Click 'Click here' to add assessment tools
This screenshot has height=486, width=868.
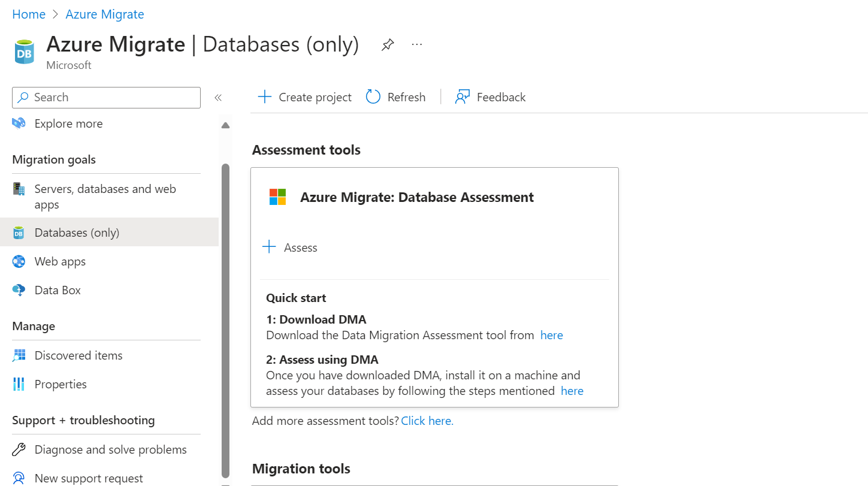pos(427,421)
